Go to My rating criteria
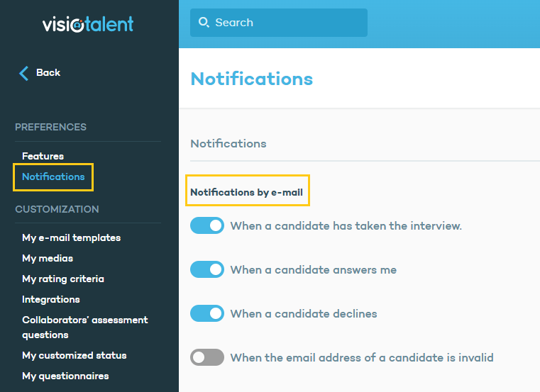The height and width of the screenshot is (392, 540). point(63,279)
